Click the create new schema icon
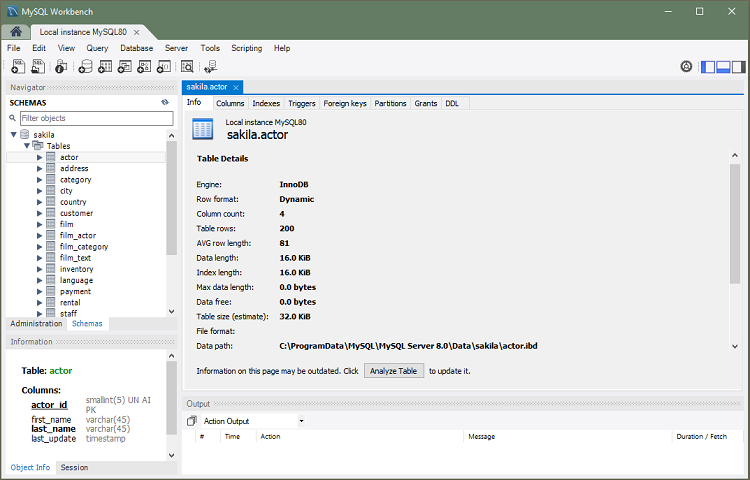The height and width of the screenshot is (480, 750). 85,67
